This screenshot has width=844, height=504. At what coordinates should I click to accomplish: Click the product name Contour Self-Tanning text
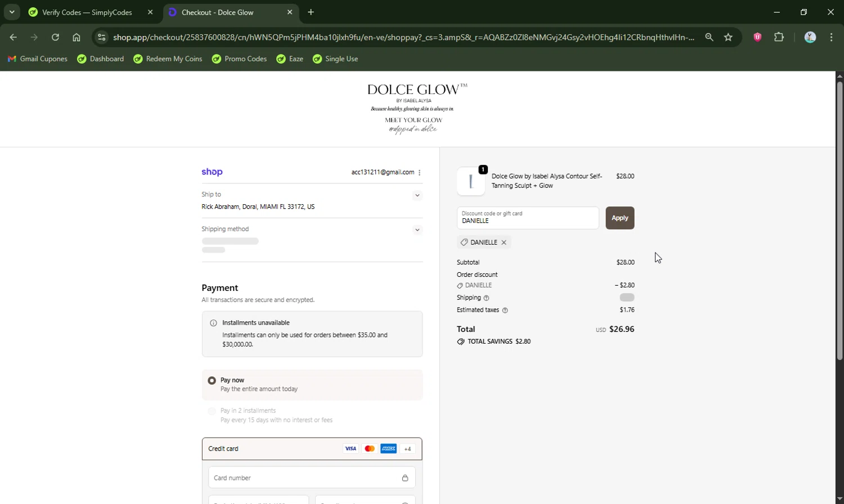547,181
